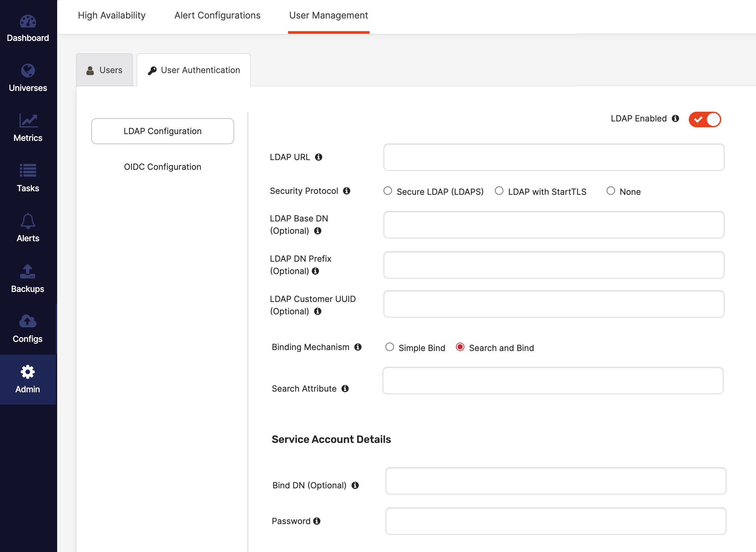Click the LDAP Configuration button
Image resolution: width=756 pixels, height=552 pixels.
(x=162, y=131)
